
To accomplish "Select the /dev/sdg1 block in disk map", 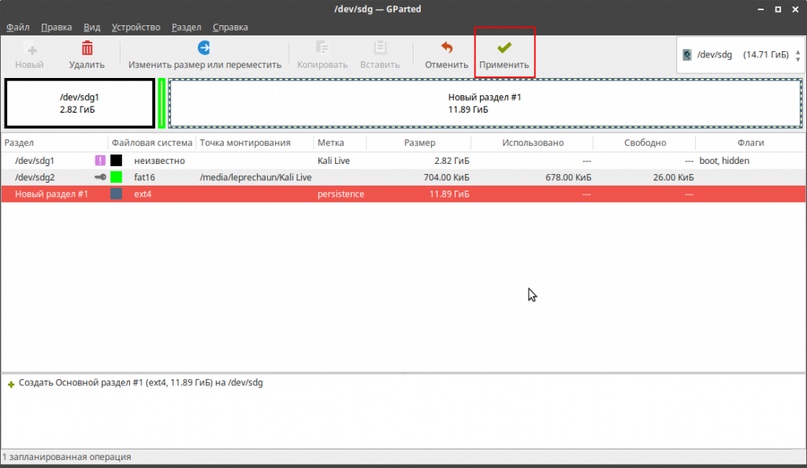I will [79, 103].
